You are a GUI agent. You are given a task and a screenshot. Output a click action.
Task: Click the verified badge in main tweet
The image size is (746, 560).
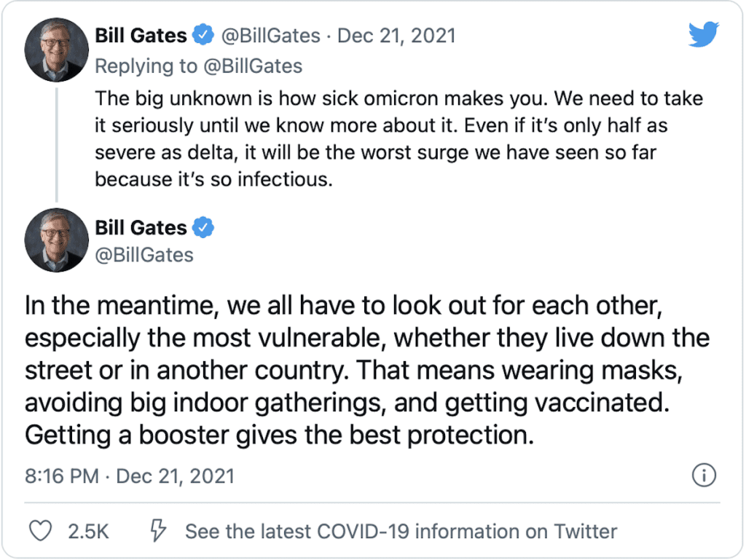click(x=203, y=227)
